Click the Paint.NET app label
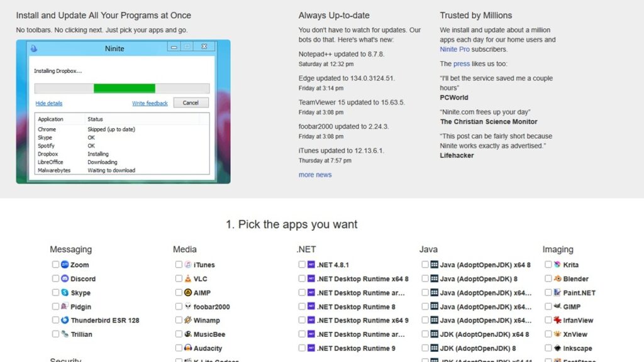Image resolution: width=644 pixels, height=362 pixels. 579,293
